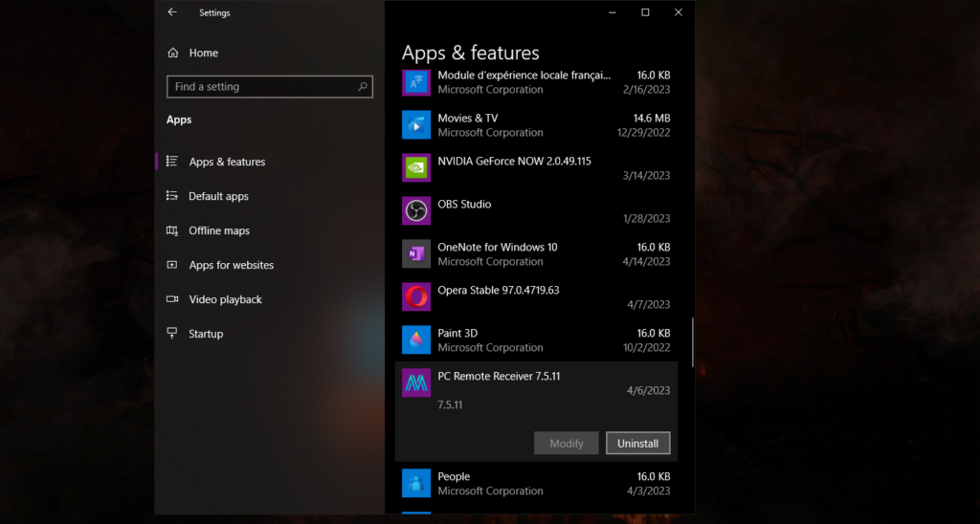Screen dimensions: 980x524
Task: Go back with the Settings arrow
Action: point(172,12)
